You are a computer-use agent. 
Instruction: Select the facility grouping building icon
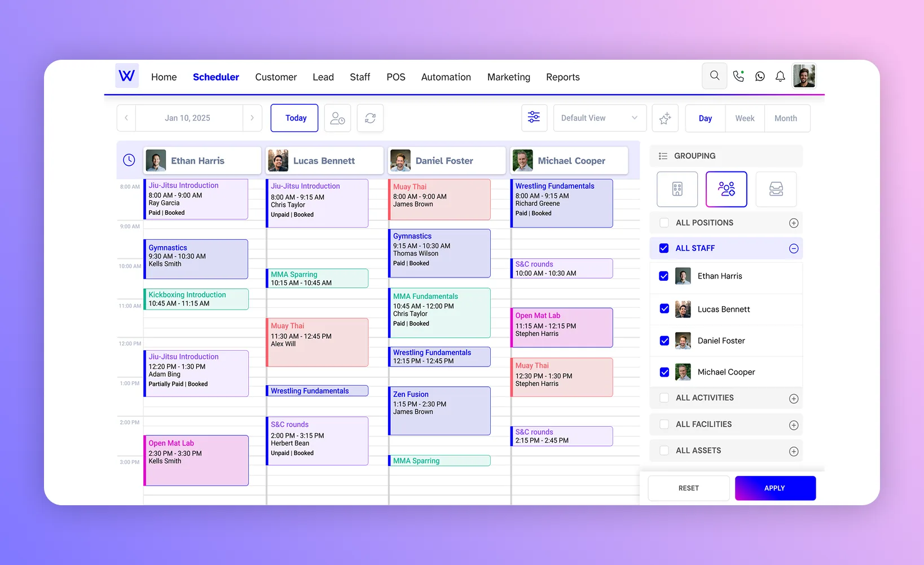point(677,189)
